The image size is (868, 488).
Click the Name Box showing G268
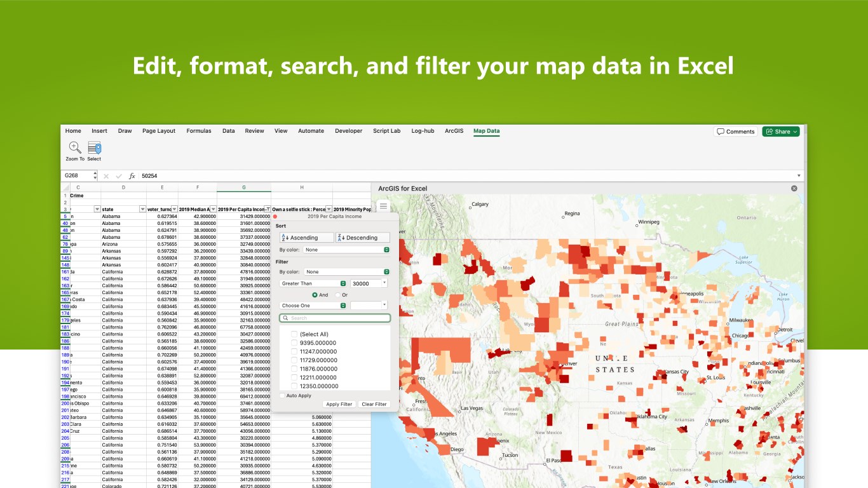pos(78,176)
